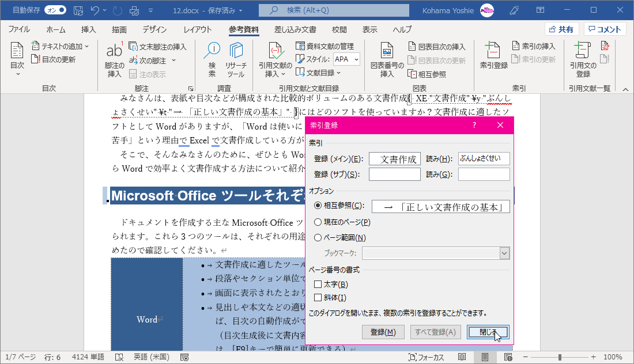The height and width of the screenshot is (364, 634).
Task: Click 図表番号の挿入
Action: pos(387,59)
